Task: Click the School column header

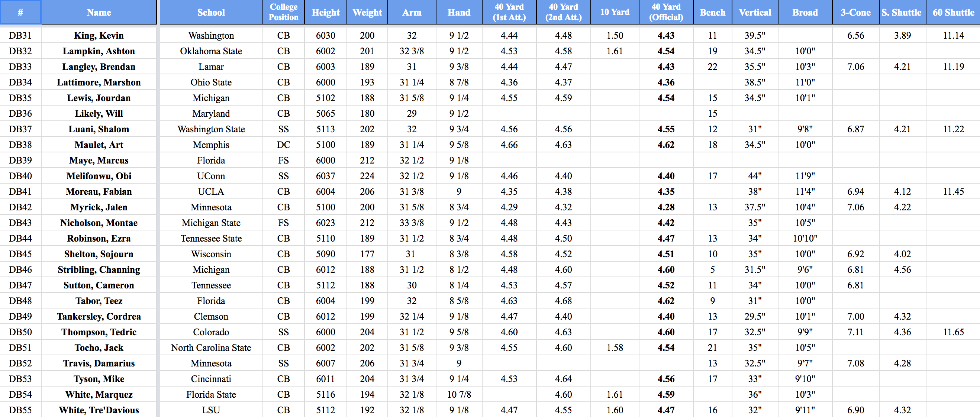Action: tap(211, 12)
